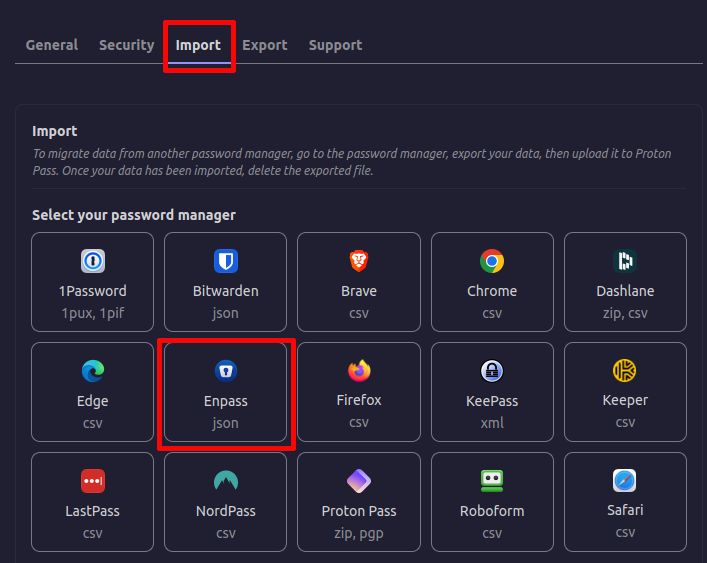Switch to the Security tab

click(127, 45)
